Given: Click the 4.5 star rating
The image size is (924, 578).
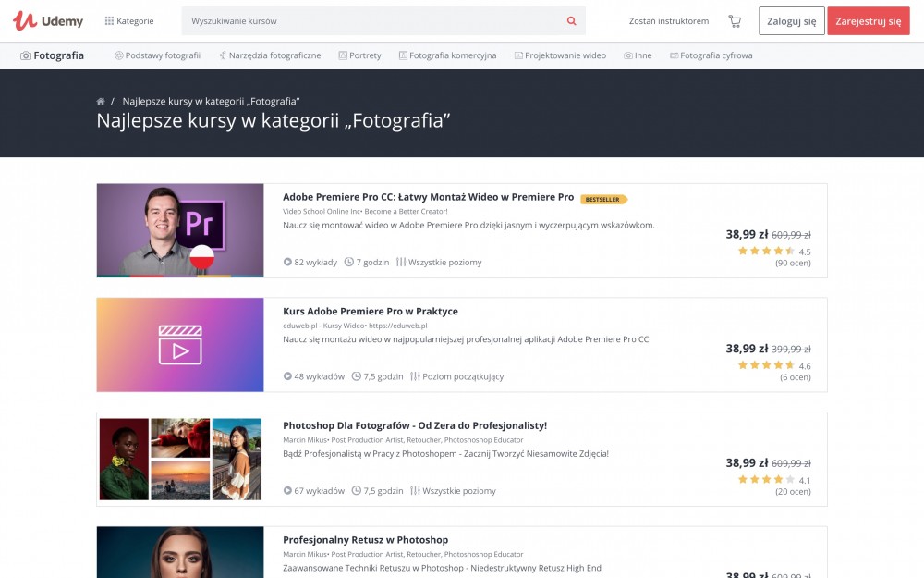Looking at the screenshot, I should click(x=774, y=252).
